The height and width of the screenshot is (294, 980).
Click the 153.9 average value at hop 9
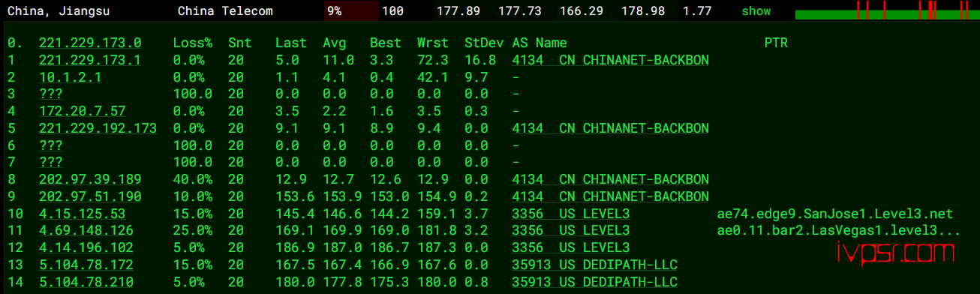point(342,196)
